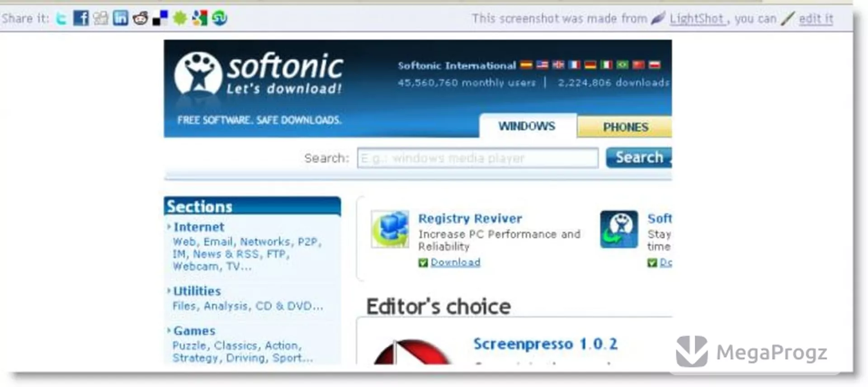Image resolution: width=868 pixels, height=387 pixels.
Task: Click the 'Sections' panel header
Action: (252, 206)
